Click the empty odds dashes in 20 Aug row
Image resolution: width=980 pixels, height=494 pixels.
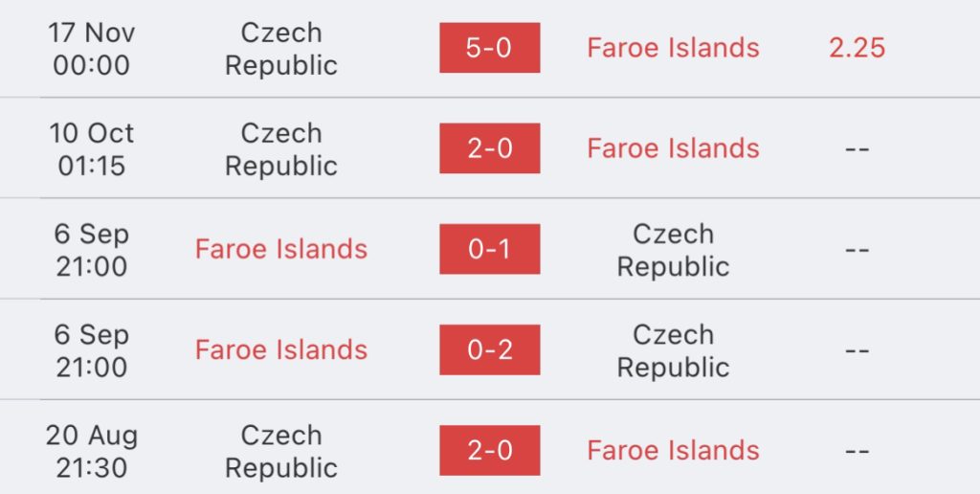[x=857, y=452]
